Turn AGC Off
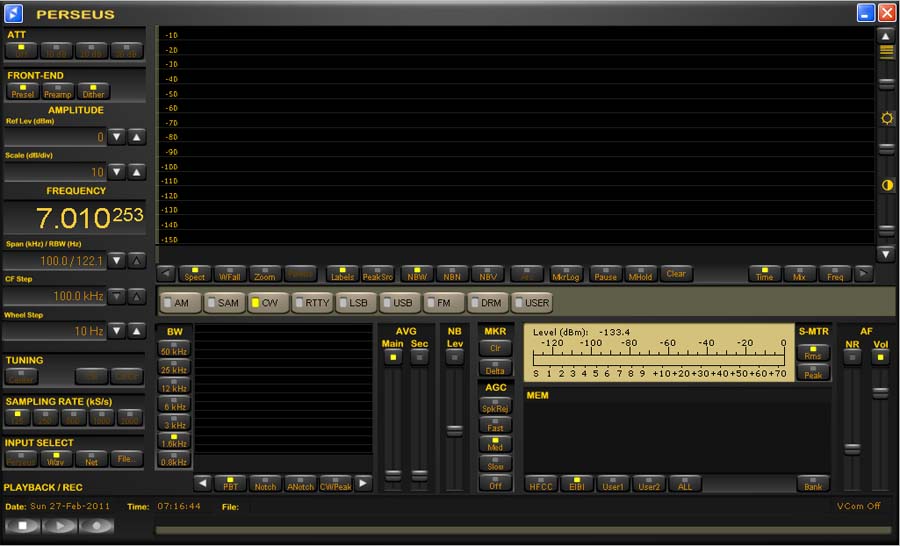Viewport: 900px width, 546px height. [x=495, y=483]
